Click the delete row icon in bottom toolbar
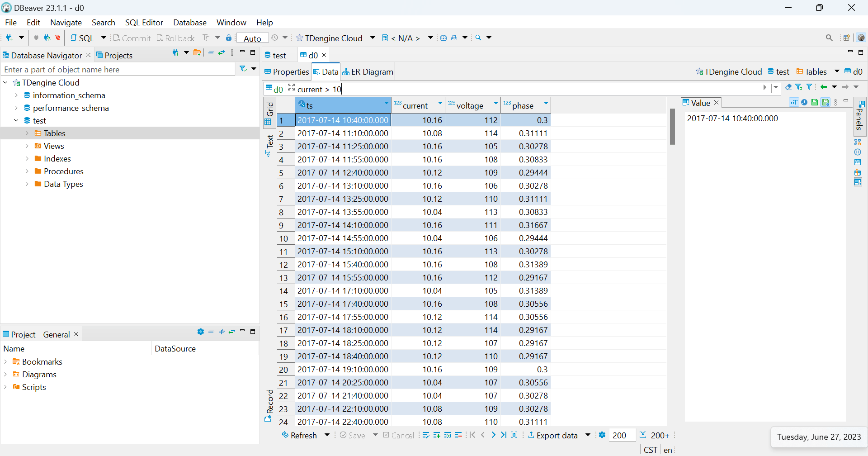This screenshot has width=868, height=456. (x=458, y=435)
